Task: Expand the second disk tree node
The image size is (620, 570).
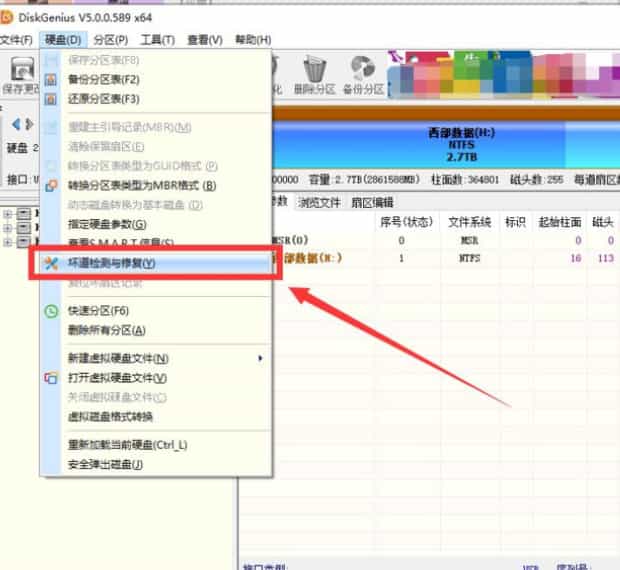Action: 8,227
